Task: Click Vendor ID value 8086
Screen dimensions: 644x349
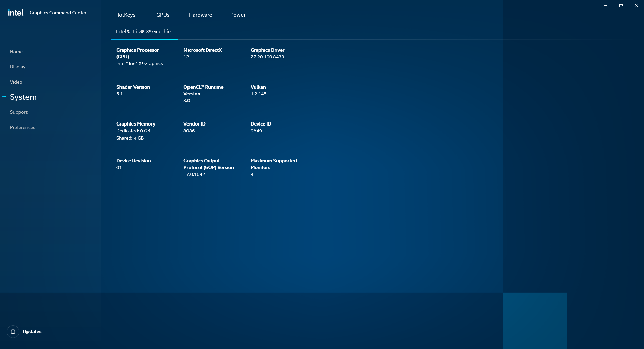Action: [189, 131]
